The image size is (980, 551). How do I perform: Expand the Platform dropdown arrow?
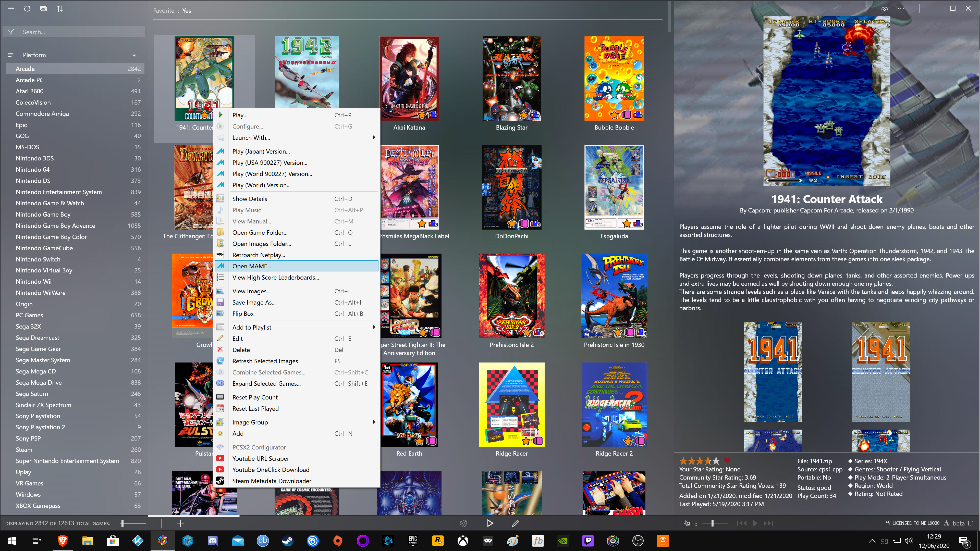[x=134, y=55]
